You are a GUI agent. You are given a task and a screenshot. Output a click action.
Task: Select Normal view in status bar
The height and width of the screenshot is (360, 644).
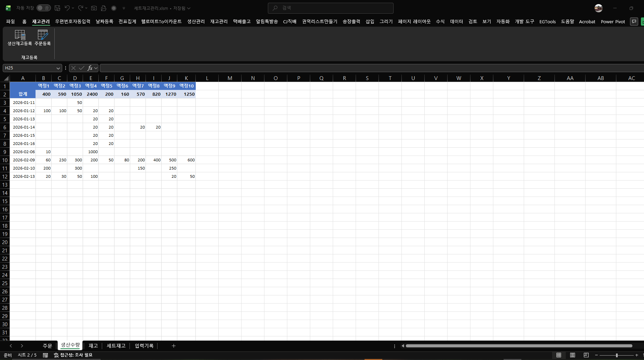point(559,355)
